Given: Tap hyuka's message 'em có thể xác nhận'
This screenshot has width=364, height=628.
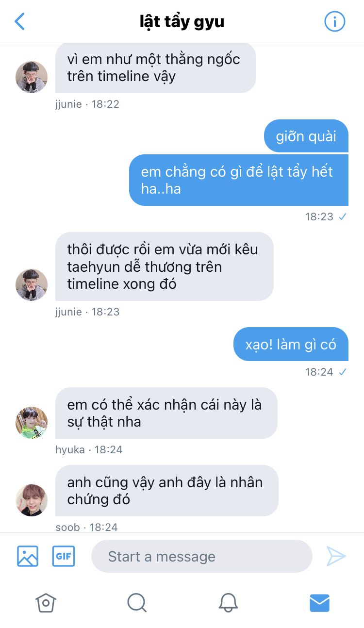Looking at the screenshot, I should (166, 413).
